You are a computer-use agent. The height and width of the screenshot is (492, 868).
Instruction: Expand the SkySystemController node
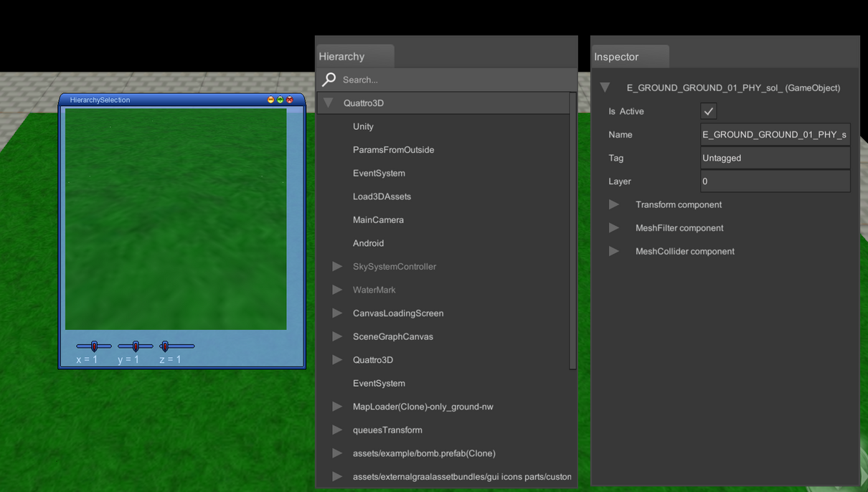337,267
